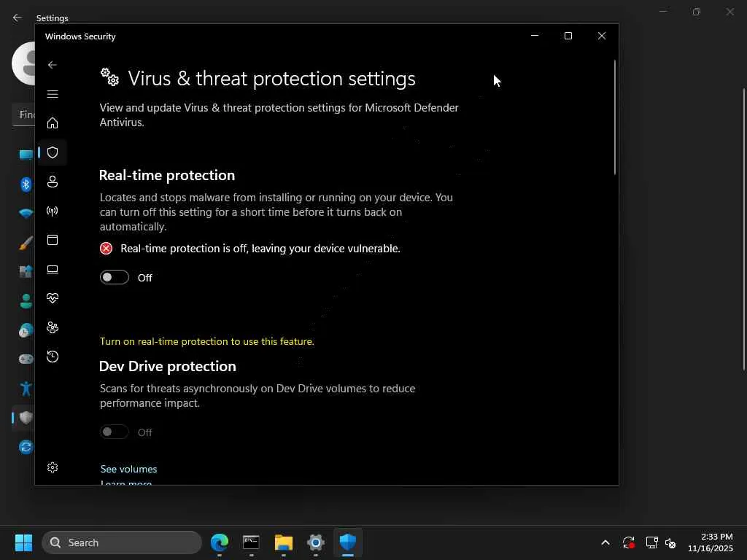Select Virus & threat protection shield icon
Image resolution: width=747 pixels, height=560 pixels.
point(53,152)
